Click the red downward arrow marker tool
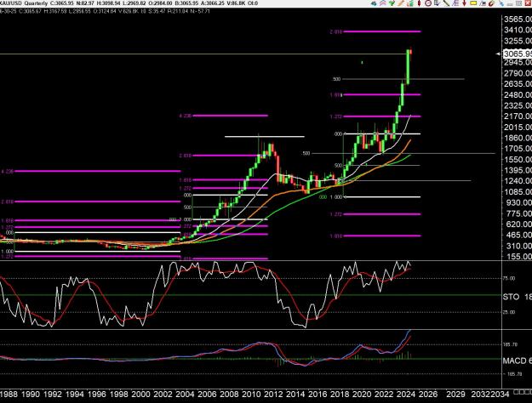The image size is (532, 403). pyautogui.click(x=464, y=3)
